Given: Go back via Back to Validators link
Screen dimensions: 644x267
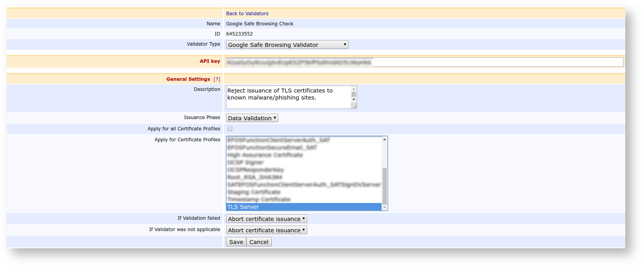Looking at the screenshot, I should coord(247,13).
